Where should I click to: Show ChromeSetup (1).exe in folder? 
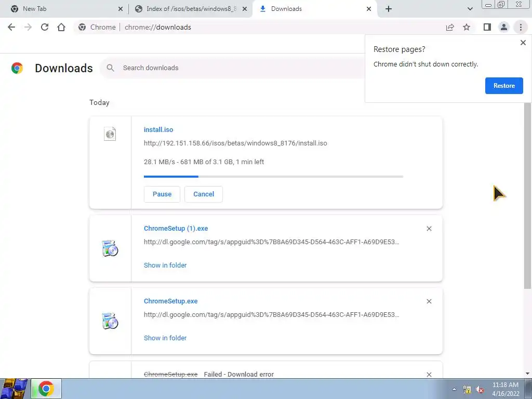pyautogui.click(x=165, y=265)
